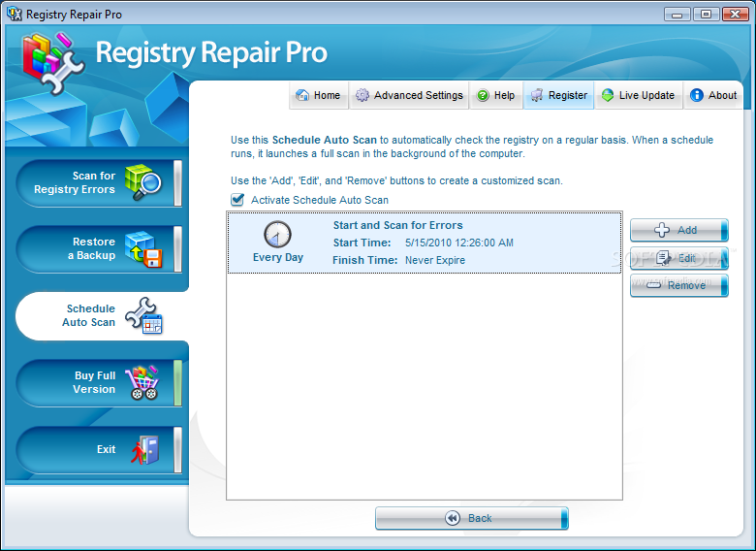Click the 'Every Day' label
The height and width of the screenshot is (551, 756).
click(278, 257)
